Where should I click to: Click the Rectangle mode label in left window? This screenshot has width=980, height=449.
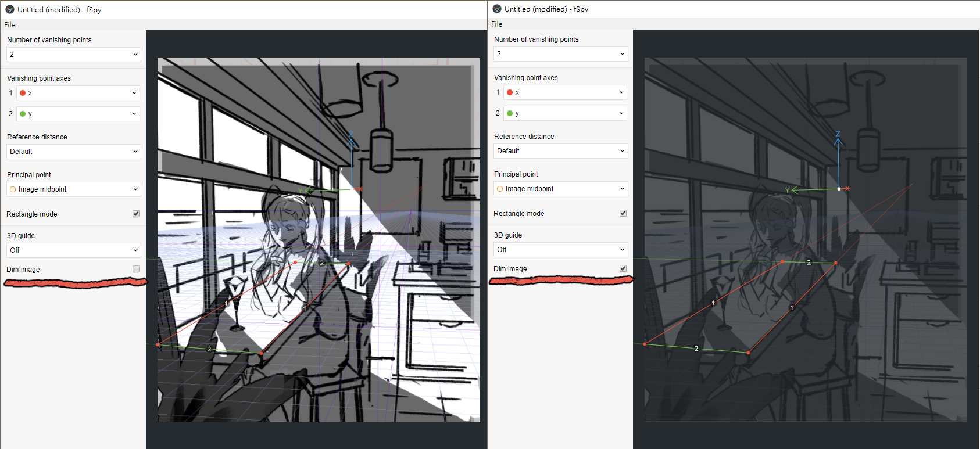[32, 214]
